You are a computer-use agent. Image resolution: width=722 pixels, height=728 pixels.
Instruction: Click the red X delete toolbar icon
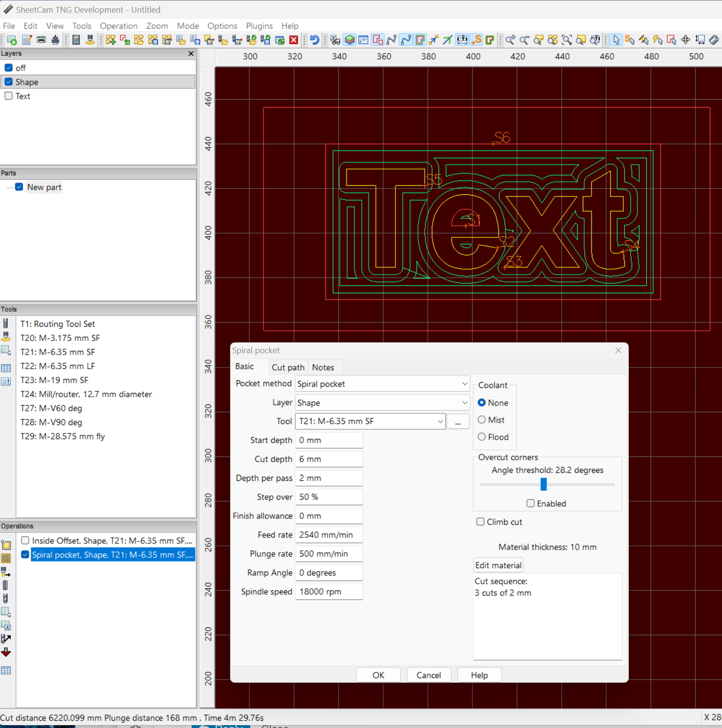pos(294,40)
